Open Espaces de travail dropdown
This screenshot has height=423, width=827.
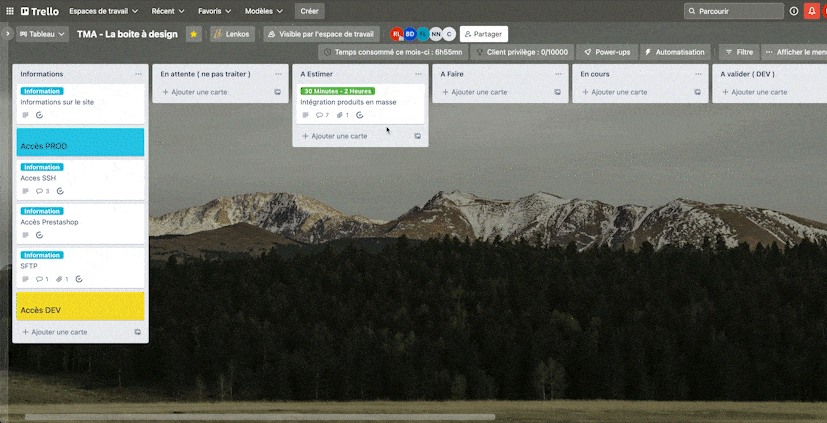[x=103, y=11]
